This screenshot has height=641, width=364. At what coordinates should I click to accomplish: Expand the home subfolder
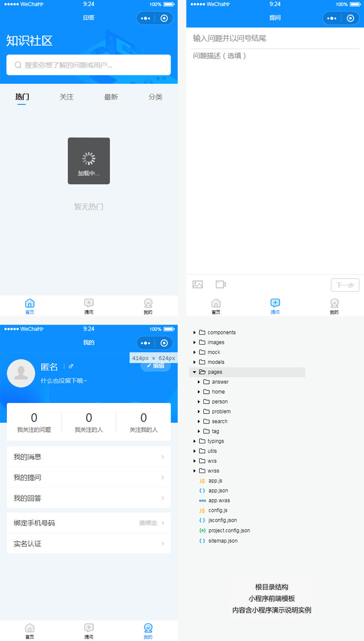point(199,392)
